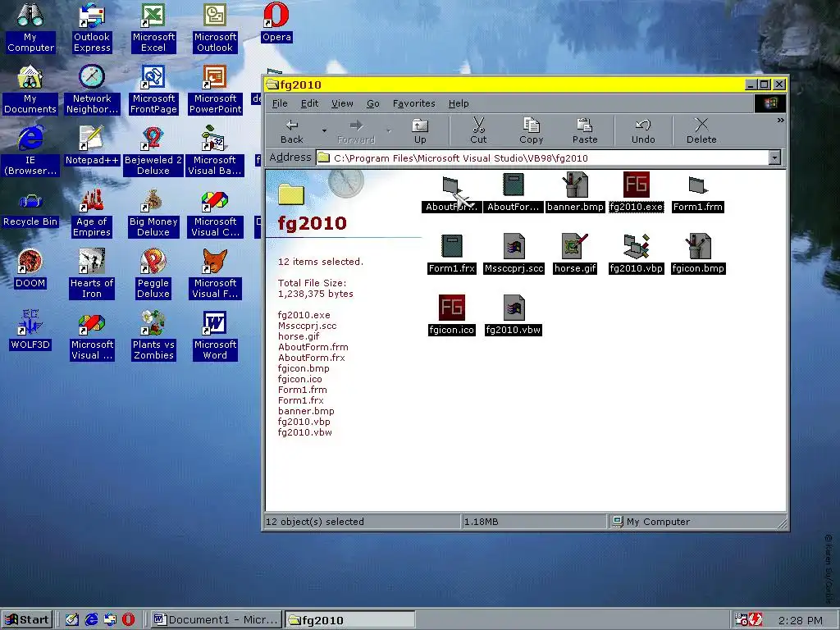Select the Big Money Deluxe desktop shortcut
Screen dimensions: 840x630
(153, 200)
